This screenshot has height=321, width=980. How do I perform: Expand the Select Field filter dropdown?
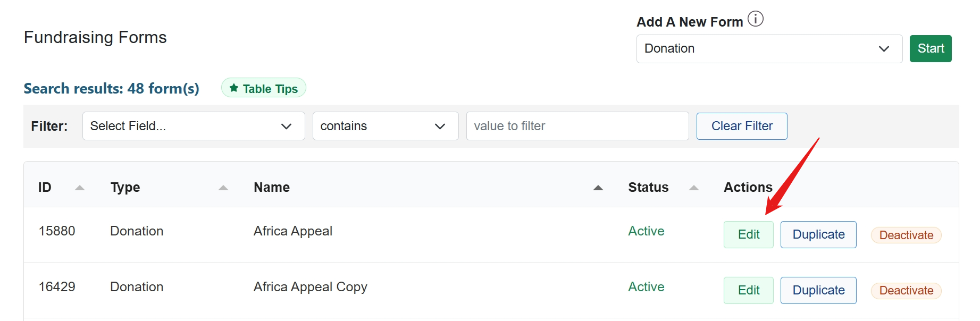pyautogui.click(x=193, y=126)
